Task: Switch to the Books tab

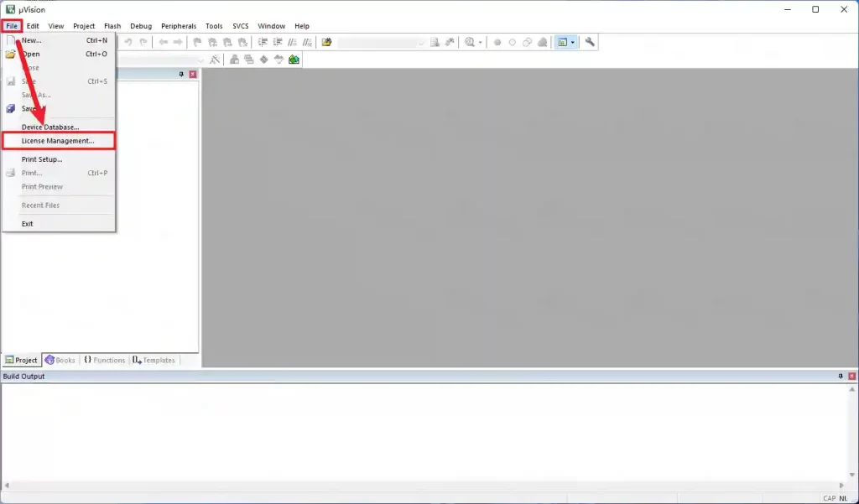Action: coord(60,360)
